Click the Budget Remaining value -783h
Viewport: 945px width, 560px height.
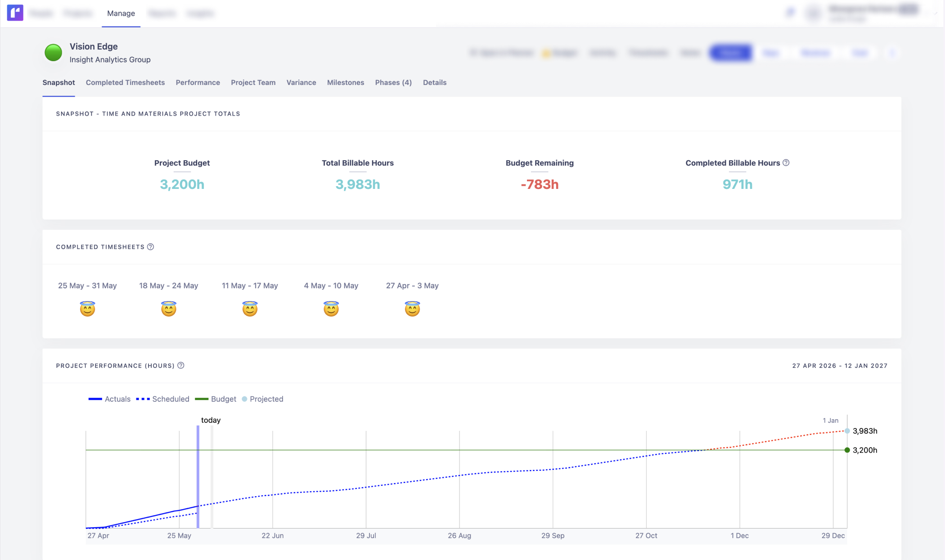coord(540,184)
